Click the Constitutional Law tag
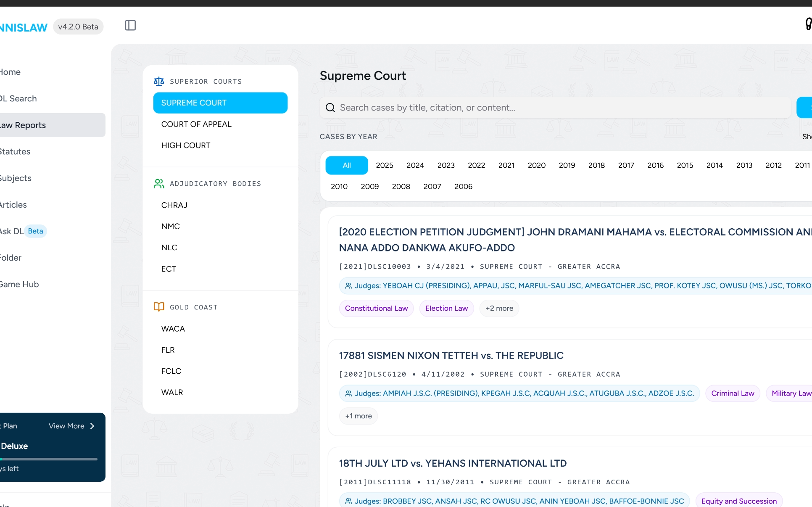 click(376, 308)
